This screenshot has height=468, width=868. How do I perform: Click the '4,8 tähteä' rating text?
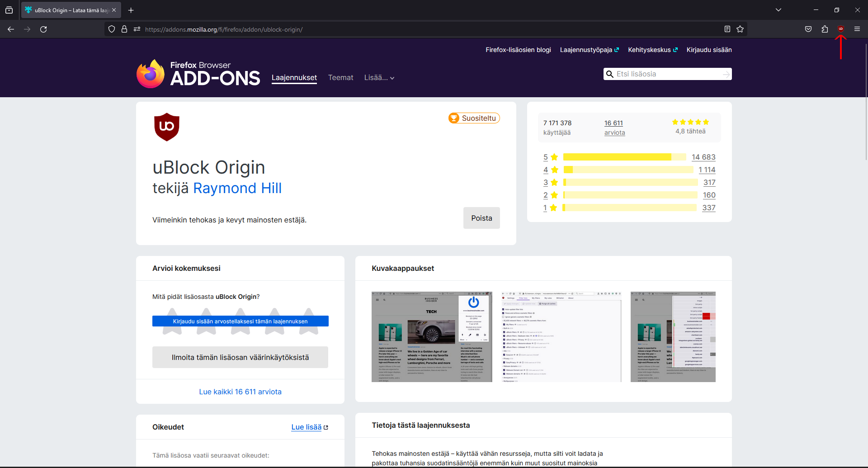690,131
